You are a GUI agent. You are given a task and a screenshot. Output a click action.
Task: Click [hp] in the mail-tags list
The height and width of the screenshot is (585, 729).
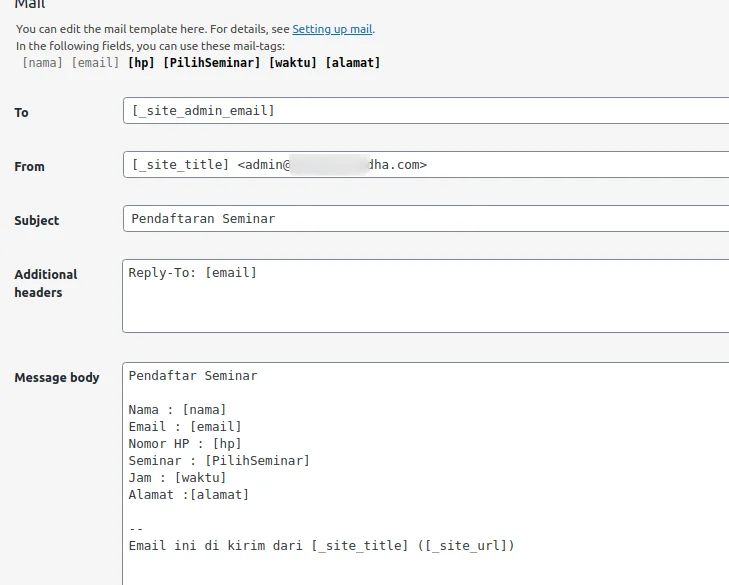tap(141, 62)
